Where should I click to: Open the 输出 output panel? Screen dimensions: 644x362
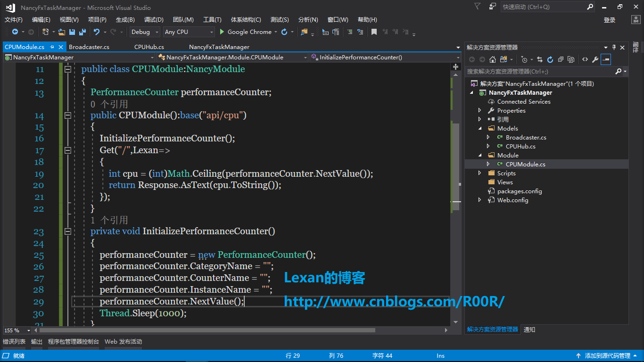37,342
